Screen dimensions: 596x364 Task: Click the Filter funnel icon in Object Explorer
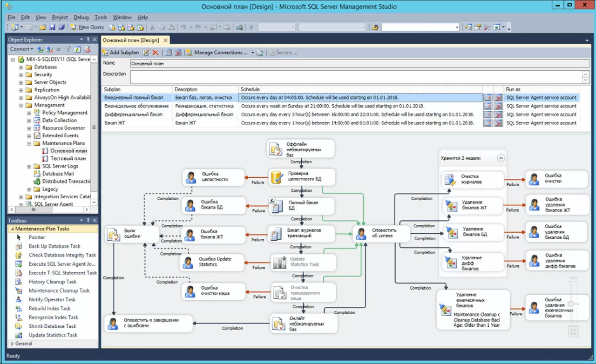point(68,49)
